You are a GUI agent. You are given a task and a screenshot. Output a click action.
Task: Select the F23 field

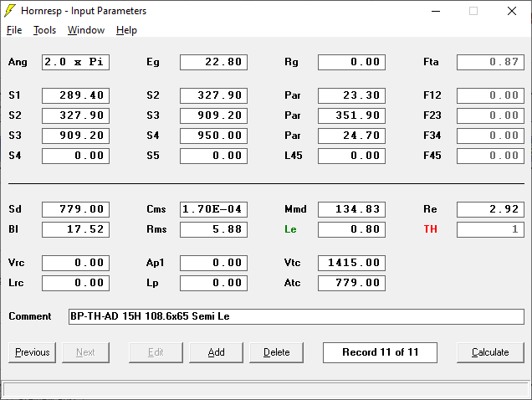coord(490,115)
